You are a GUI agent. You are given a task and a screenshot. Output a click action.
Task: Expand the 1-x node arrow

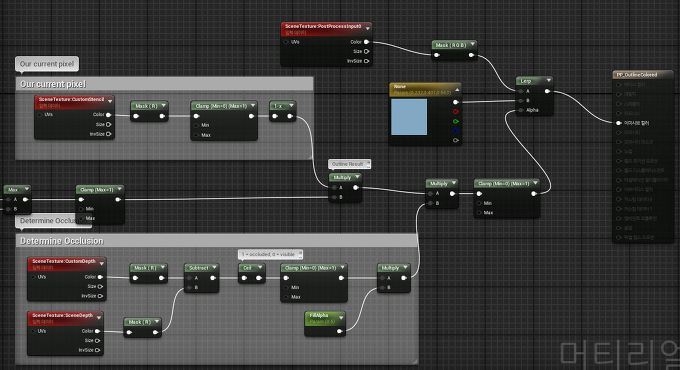[291, 105]
